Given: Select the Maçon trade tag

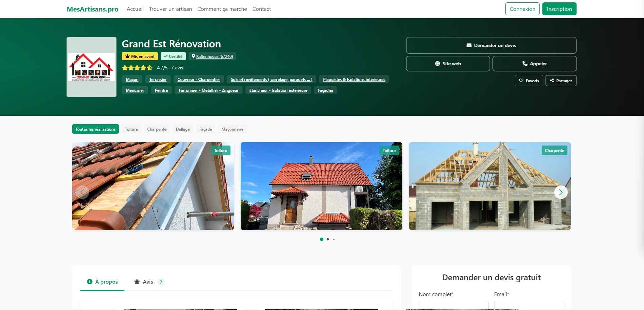Looking at the screenshot, I should click(132, 80).
